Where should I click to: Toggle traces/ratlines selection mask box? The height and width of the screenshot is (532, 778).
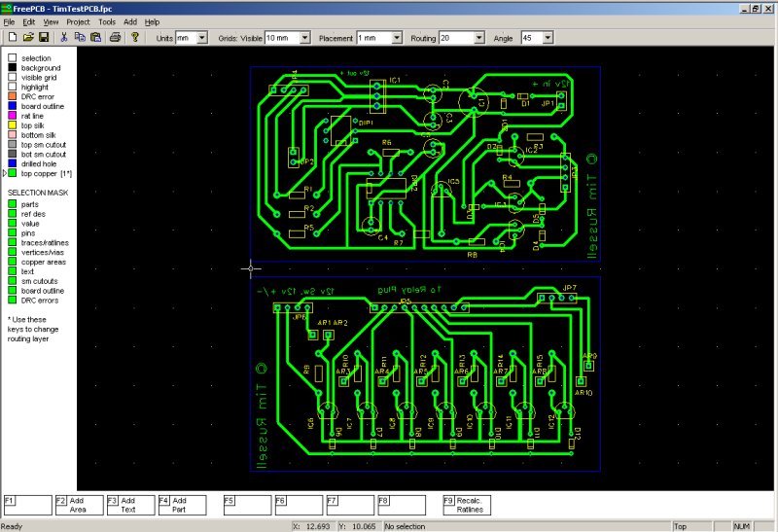[x=13, y=242]
